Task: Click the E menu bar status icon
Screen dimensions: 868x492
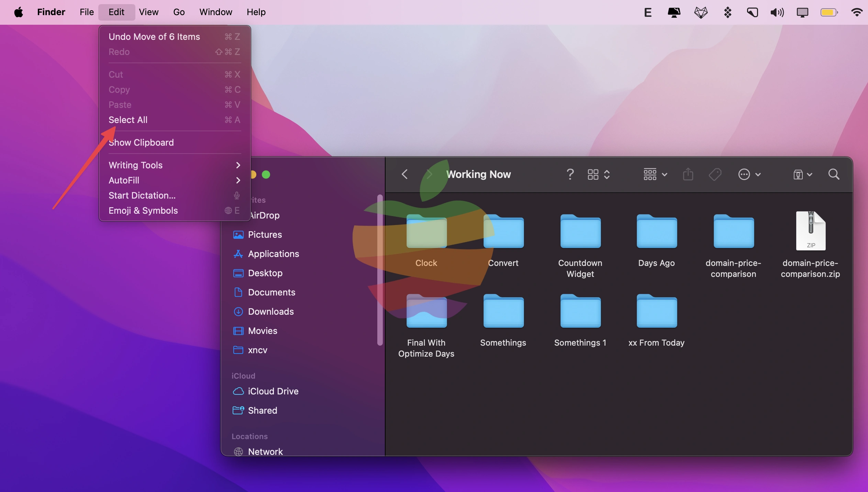Action: click(648, 13)
